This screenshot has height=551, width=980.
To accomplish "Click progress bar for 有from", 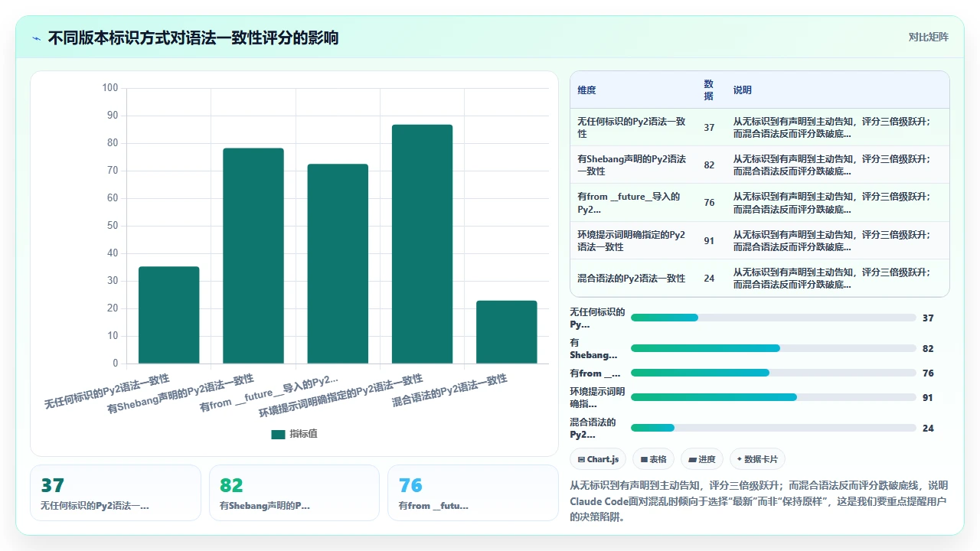I will tap(773, 373).
